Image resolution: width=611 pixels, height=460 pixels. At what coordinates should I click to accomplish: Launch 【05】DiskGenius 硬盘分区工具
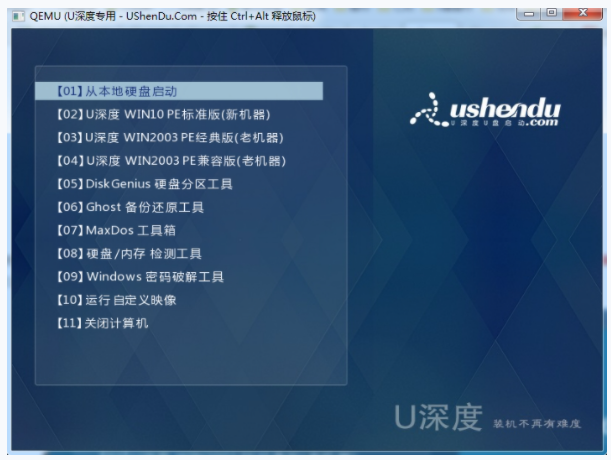coord(145,184)
